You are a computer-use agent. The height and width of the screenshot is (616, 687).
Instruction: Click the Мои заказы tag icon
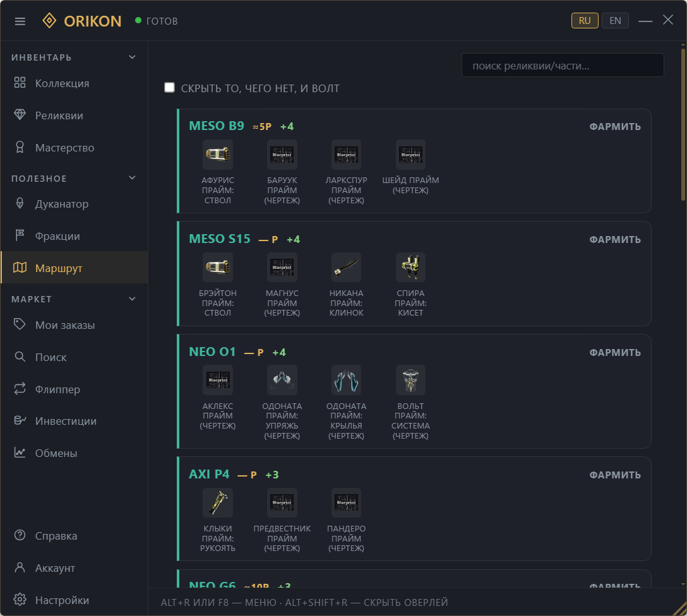pyautogui.click(x=20, y=324)
